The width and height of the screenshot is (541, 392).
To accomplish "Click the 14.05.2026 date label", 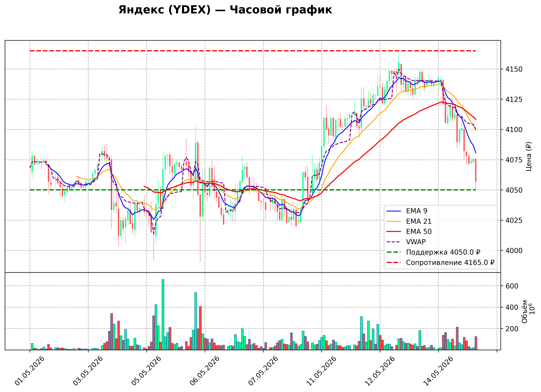I will [438, 371].
